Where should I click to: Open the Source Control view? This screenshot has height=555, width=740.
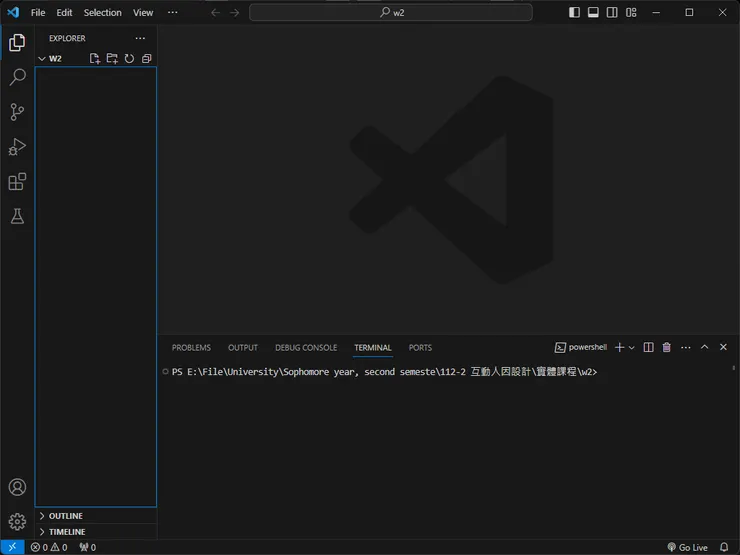tap(17, 112)
